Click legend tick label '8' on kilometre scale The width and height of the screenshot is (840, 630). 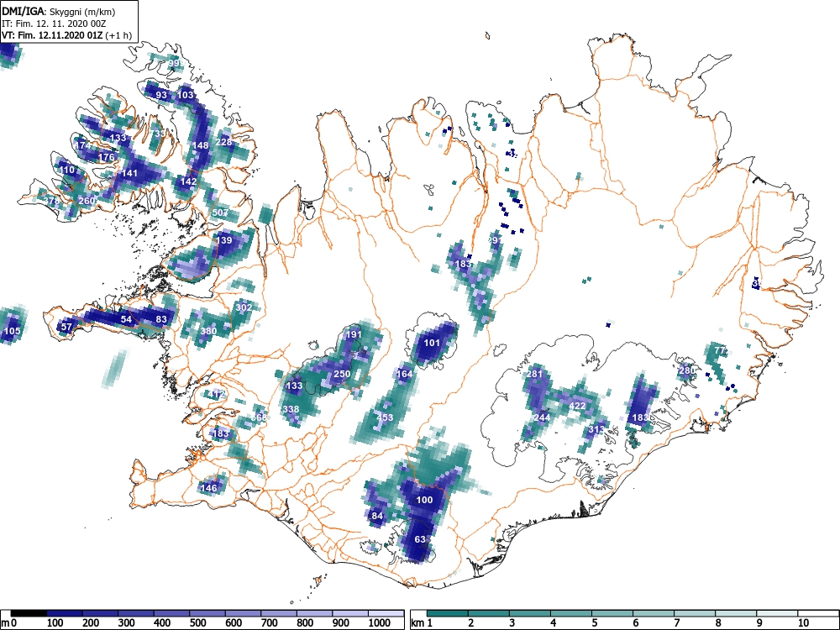(x=718, y=623)
